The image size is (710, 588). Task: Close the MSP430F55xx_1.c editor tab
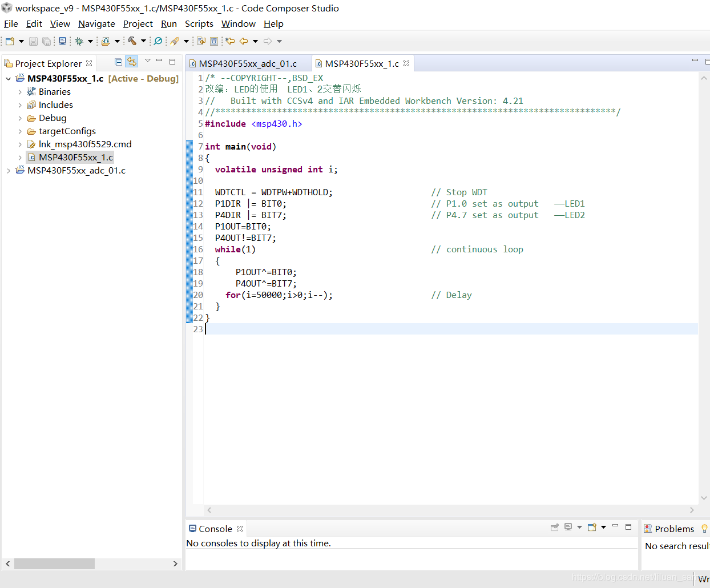tap(406, 63)
